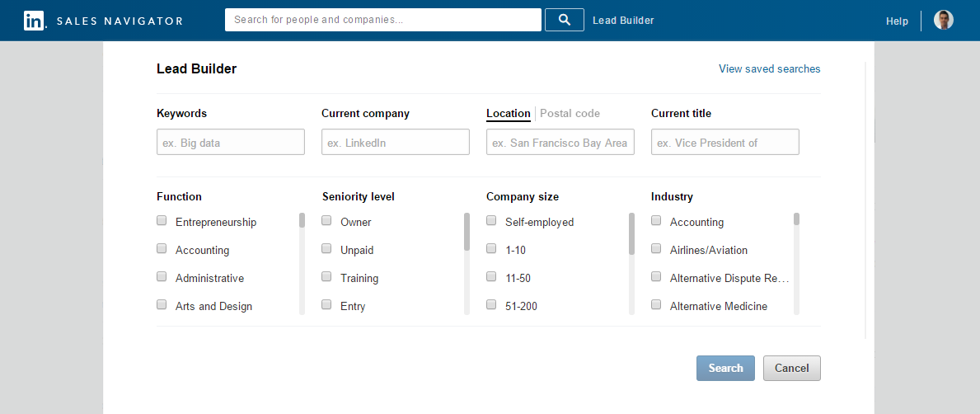Click the Function list scrollbar
Image resolution: width=980 pixels, height=414 pixels.
tap(302, 263)
